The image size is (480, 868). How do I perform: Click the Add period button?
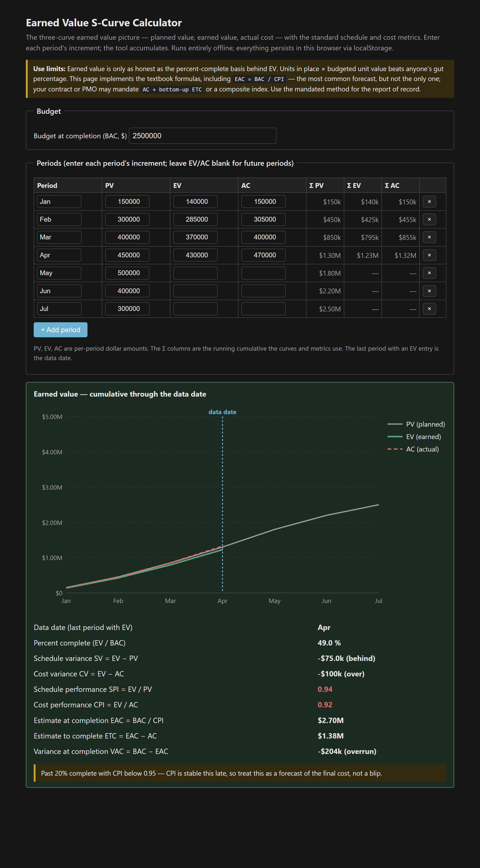[61, 330]
